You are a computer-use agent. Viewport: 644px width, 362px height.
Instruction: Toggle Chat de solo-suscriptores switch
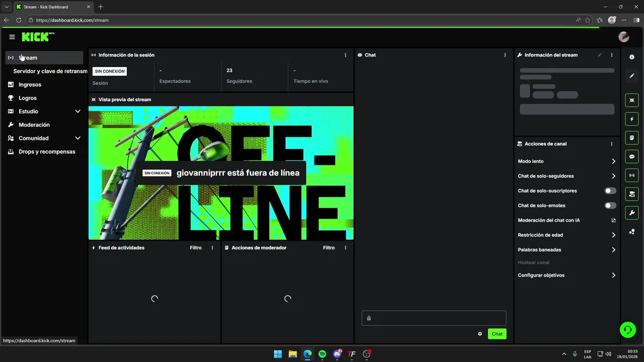[610, 191]
